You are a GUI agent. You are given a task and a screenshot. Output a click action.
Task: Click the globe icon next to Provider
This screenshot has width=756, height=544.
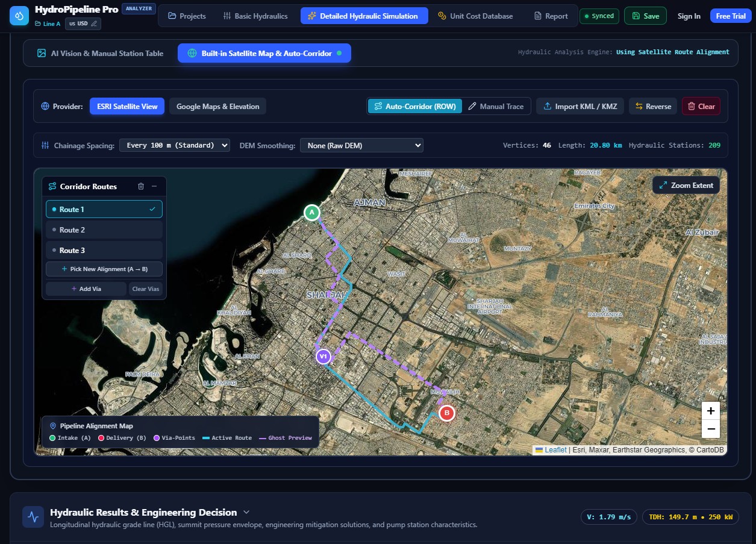(x=45, y=107)
